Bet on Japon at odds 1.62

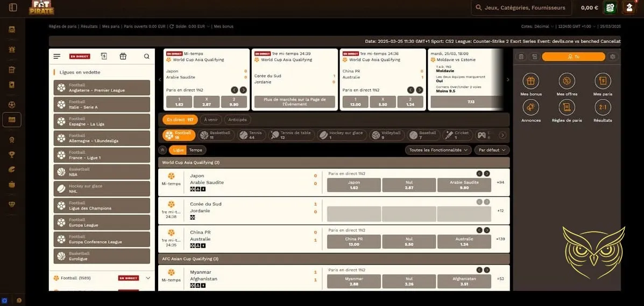(353, 185)
